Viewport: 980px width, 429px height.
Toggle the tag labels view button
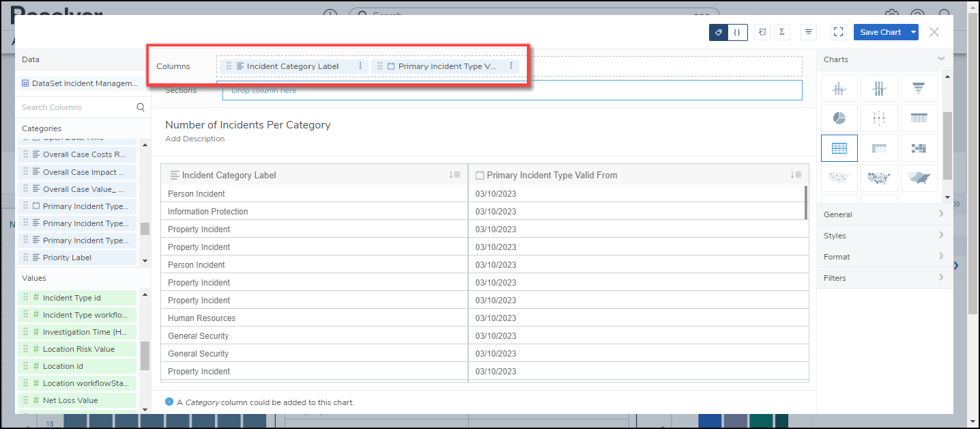pyautogui.click(x=719, y=32)
